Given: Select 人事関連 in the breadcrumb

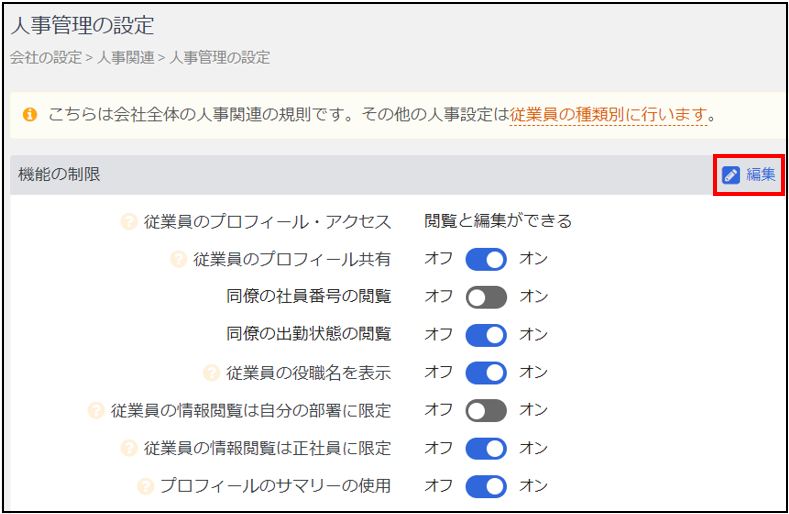Looking at the screenshot, I should click(x=126, y=58).
